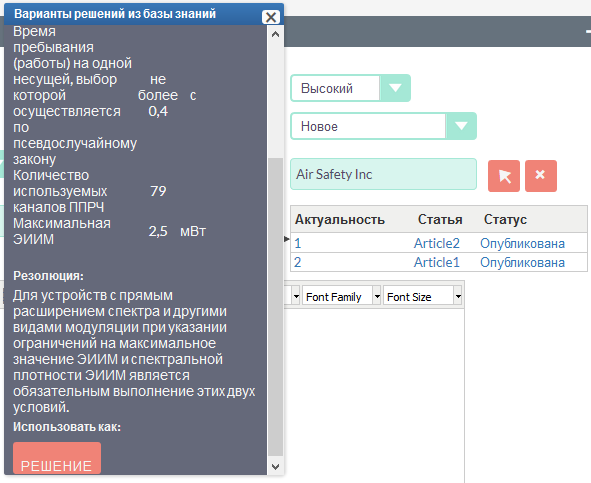Open the Высокий priority dropdown arrow
This screenshot has width=591, height=483.
pos(395,88)
